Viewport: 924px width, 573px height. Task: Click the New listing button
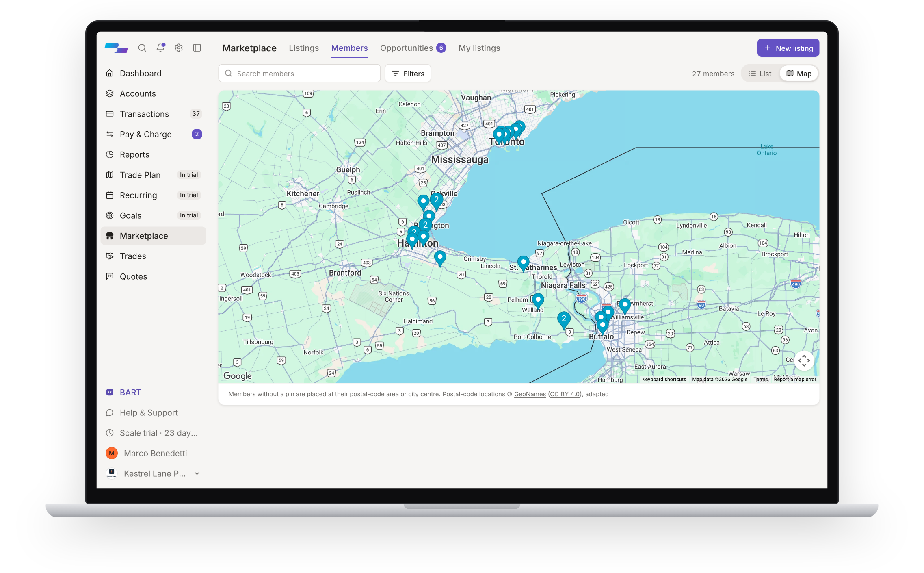pos(788,48)
